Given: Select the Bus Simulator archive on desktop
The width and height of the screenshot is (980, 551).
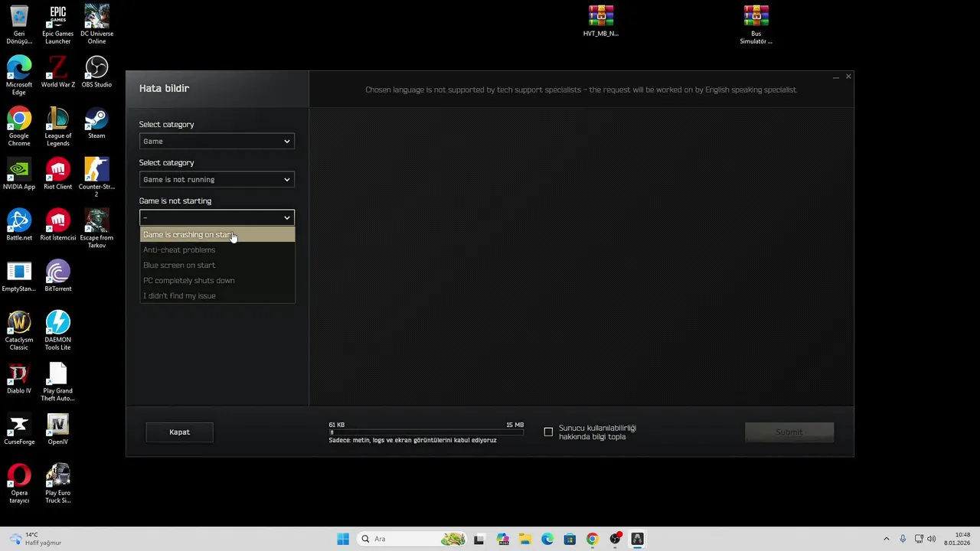Looking at the screenshot, I should [756, 24].
